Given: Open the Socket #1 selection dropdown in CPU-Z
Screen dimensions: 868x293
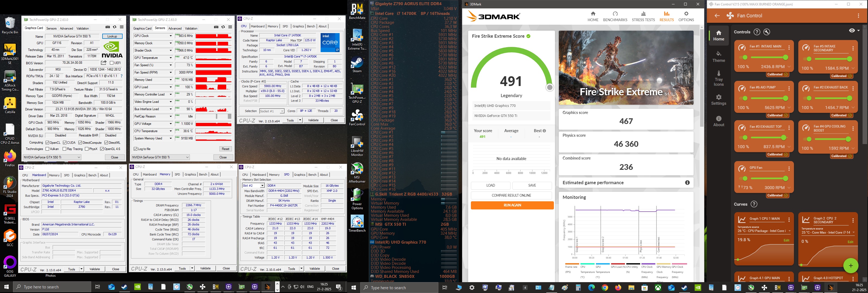Looking at the screenshot, I should click(272, 111).
